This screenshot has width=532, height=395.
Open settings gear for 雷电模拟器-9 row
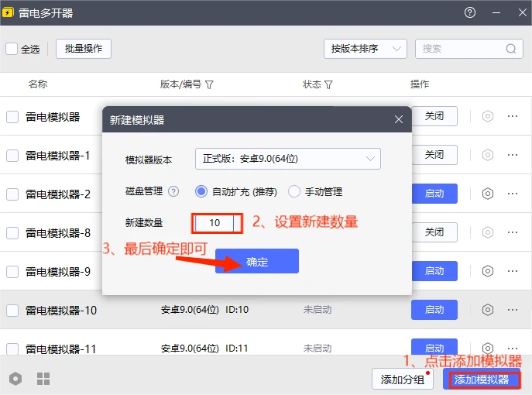tap(488, 271)
